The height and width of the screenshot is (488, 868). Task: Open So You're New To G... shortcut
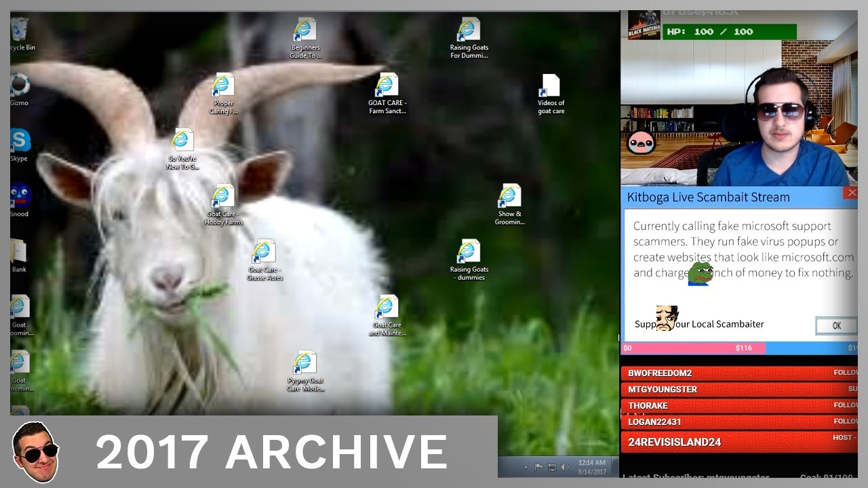[x=182, y=150]
